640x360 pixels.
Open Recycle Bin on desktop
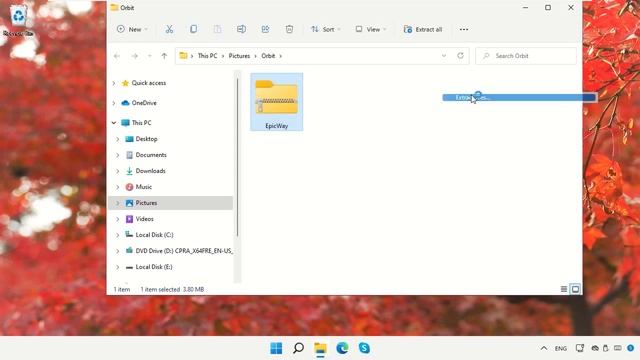click(18, 20)
